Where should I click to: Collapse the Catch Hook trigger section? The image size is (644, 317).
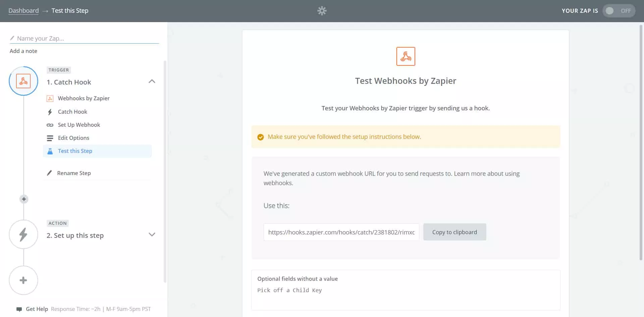click(152, 82)
